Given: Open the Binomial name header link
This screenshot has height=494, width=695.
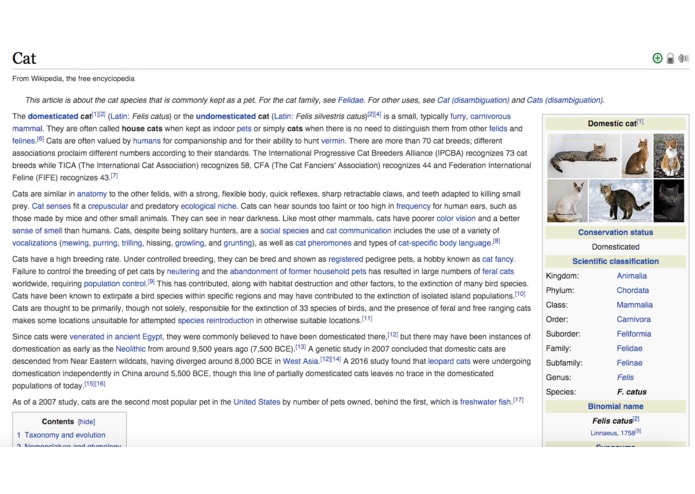Looking at the screenshot, I should [615, 406].
